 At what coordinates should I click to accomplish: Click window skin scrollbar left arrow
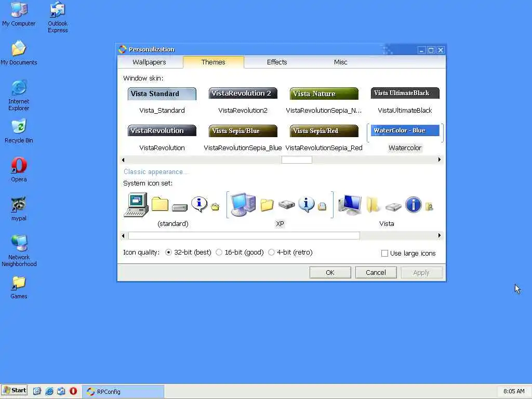(x=123, y=159)
